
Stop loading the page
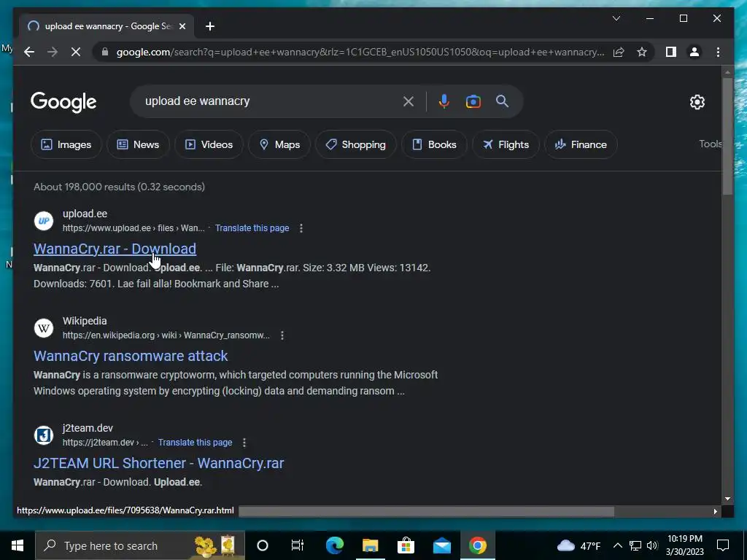(x=76, y=52)
